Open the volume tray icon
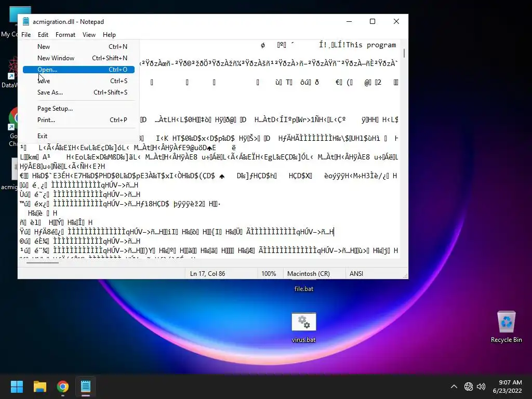This screenshot has height=399, width=532. coord(481,387)
